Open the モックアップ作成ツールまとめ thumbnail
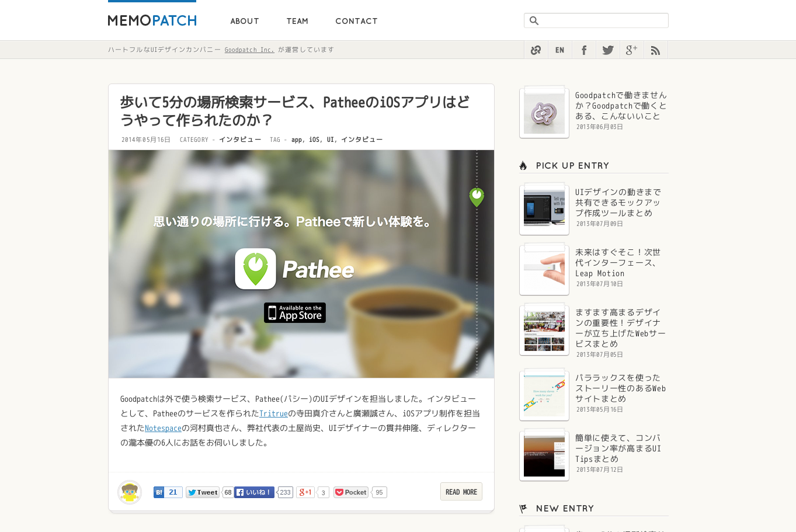This screenshot has width=796, height=532. click(x=544, y=210)
